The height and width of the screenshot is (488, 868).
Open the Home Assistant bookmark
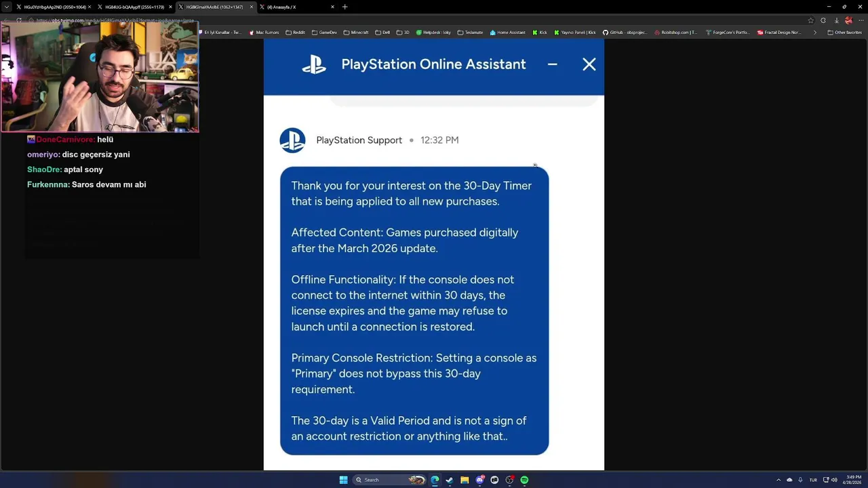(x=508, y=33)
